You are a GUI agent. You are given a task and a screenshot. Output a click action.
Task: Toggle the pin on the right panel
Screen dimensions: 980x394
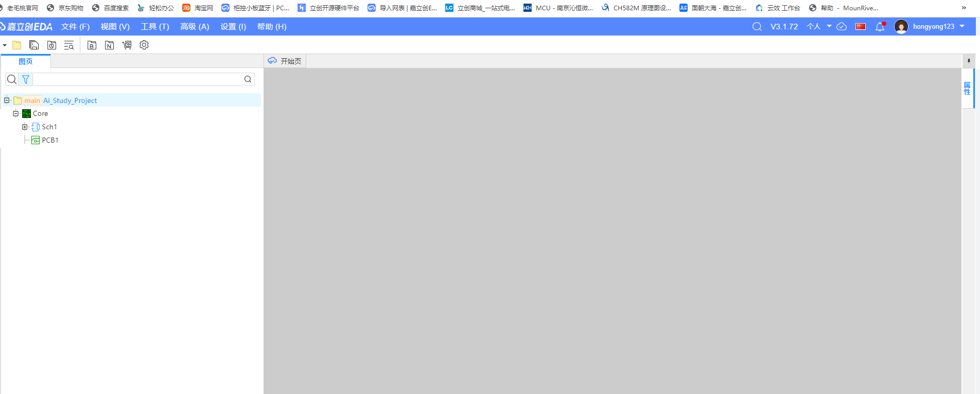click(969, 61)
